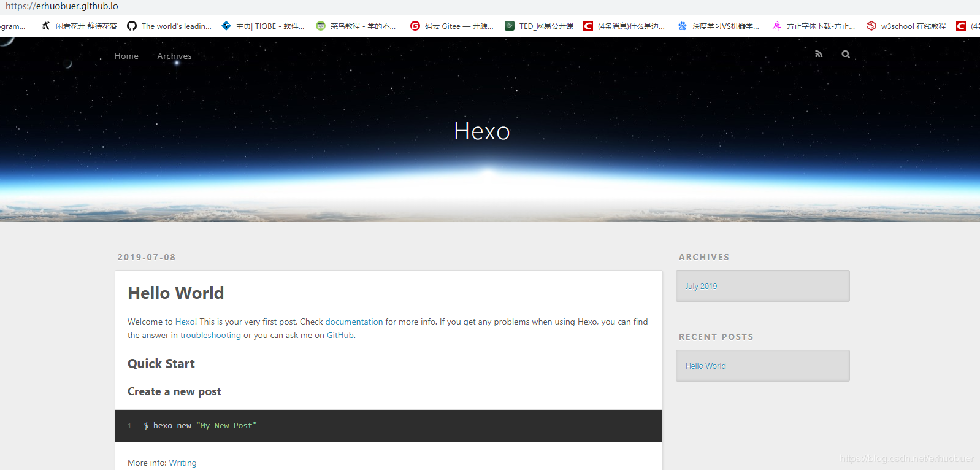Image resolution: width=980 pixels, height=470 pixels.
Task: Open the Hello World post title
Action: click(176, 293)
